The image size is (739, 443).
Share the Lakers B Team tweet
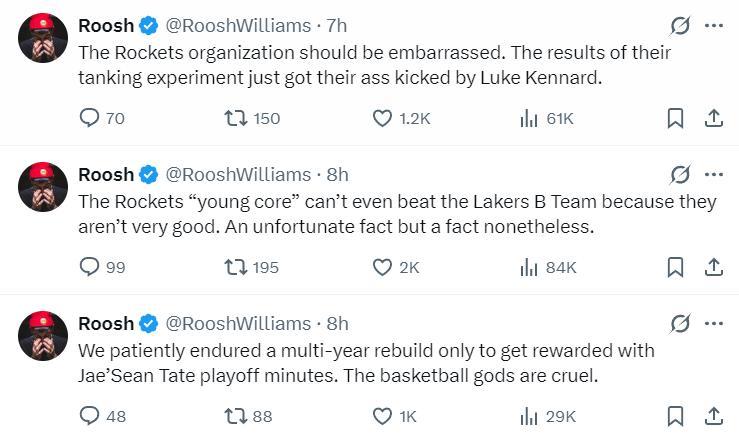tap(714, 267)
